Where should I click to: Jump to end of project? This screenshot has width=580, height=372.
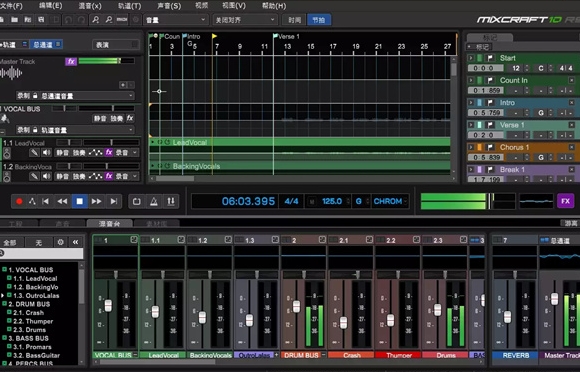point(114,201)
